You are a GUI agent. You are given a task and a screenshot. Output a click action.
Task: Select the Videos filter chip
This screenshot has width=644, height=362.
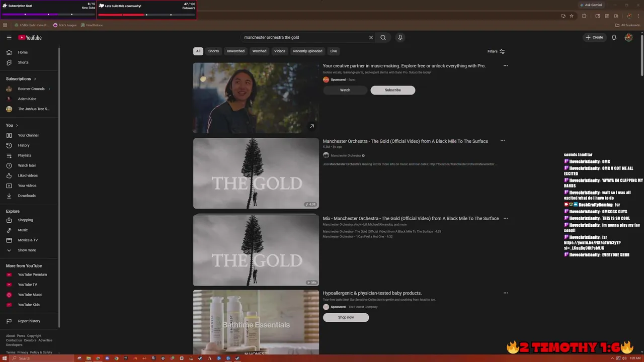tap(280, 51)
